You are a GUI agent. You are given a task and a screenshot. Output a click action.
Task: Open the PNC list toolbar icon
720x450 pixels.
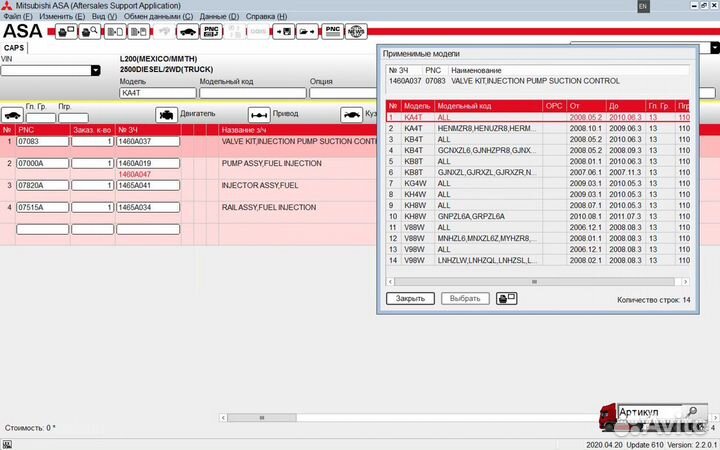coord(212,32)
